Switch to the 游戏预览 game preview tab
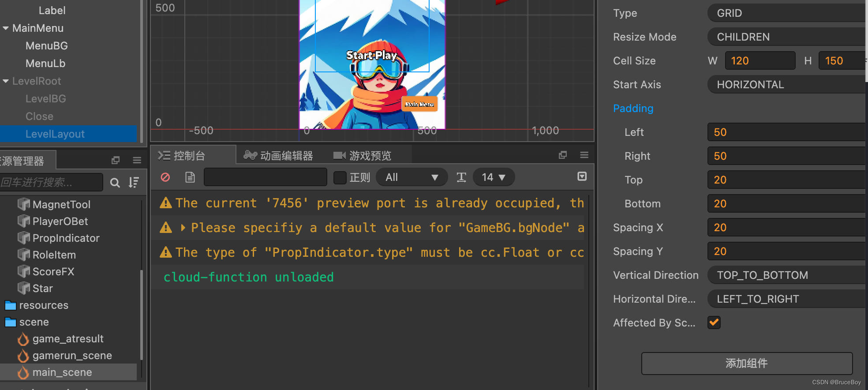This screenshot has width=868, height=390. pyautogui.click(x=363, y=155)
